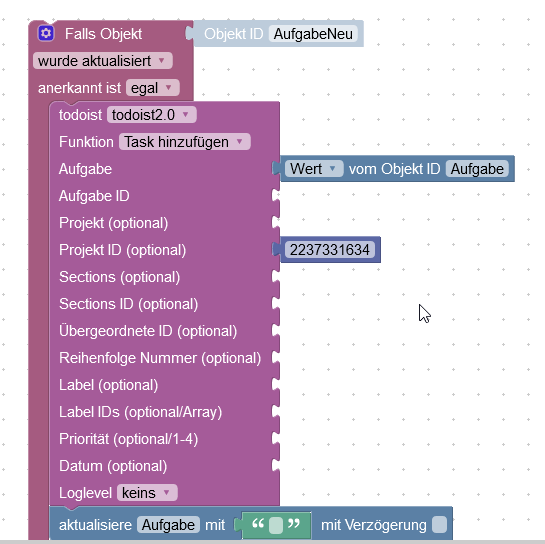Click the Aufgabe ID field in 'vom Objekt ID' block
This screenshot has height=544, width=545.
(477, 169)
